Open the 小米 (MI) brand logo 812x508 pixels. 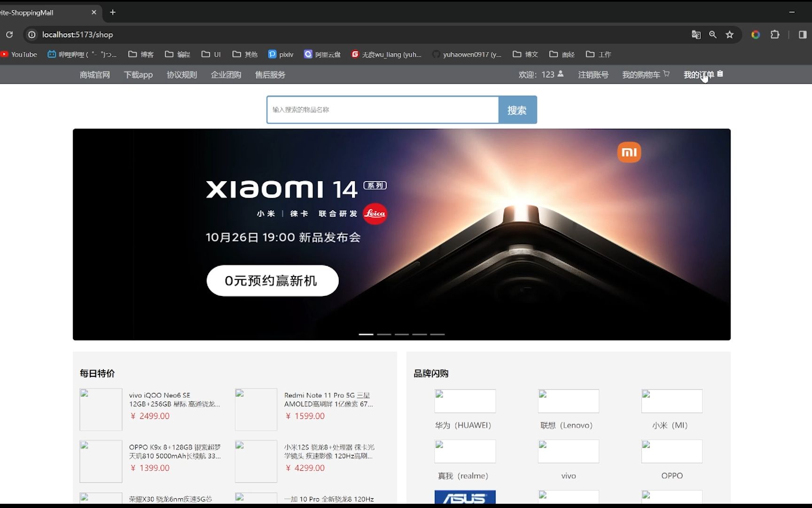coord(672,401)
